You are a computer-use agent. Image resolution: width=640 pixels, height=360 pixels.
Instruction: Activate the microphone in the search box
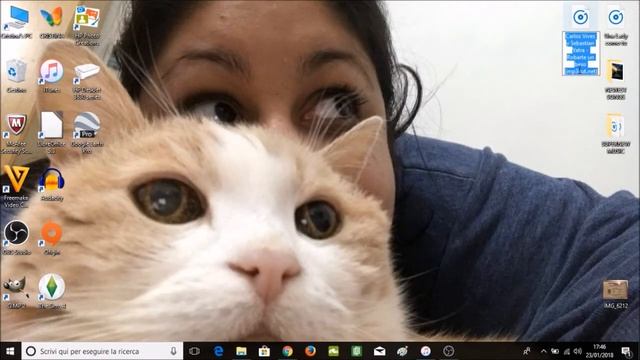click(x=173, y=351)
